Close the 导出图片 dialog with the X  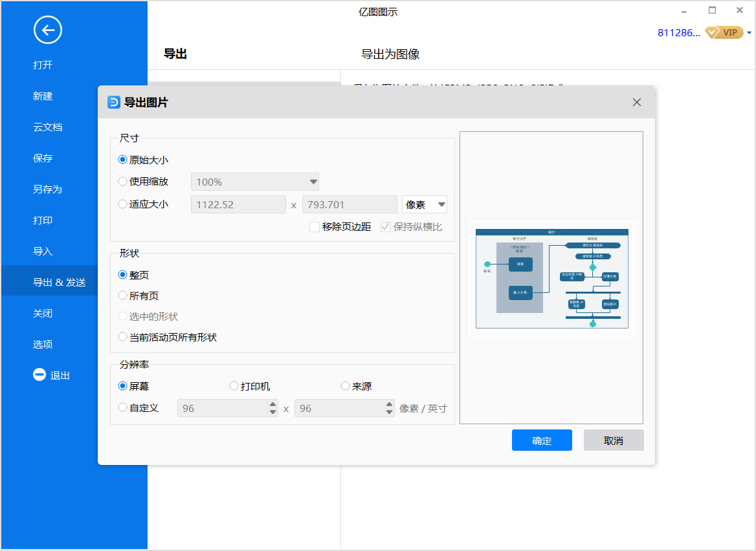(x=636, y=102)
